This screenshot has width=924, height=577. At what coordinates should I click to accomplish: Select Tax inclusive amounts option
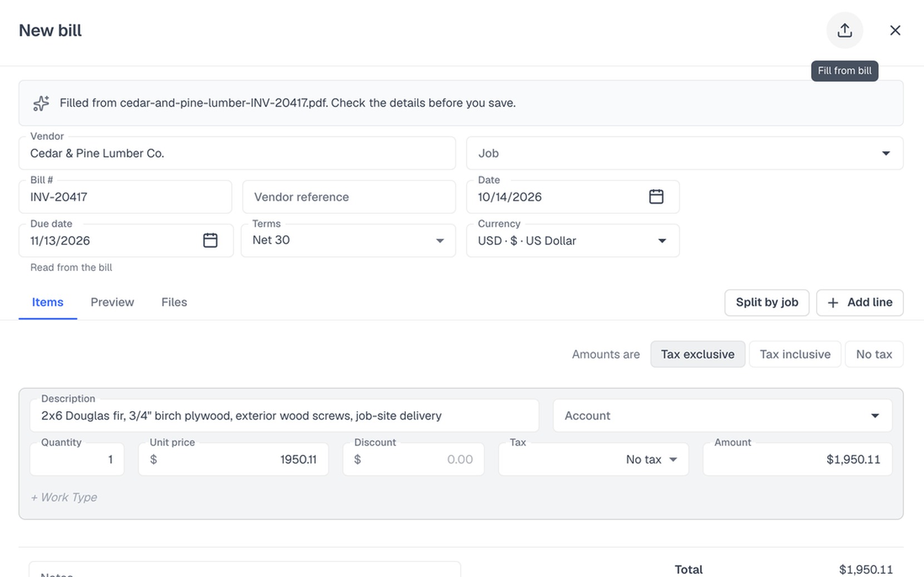coord(795,354)
